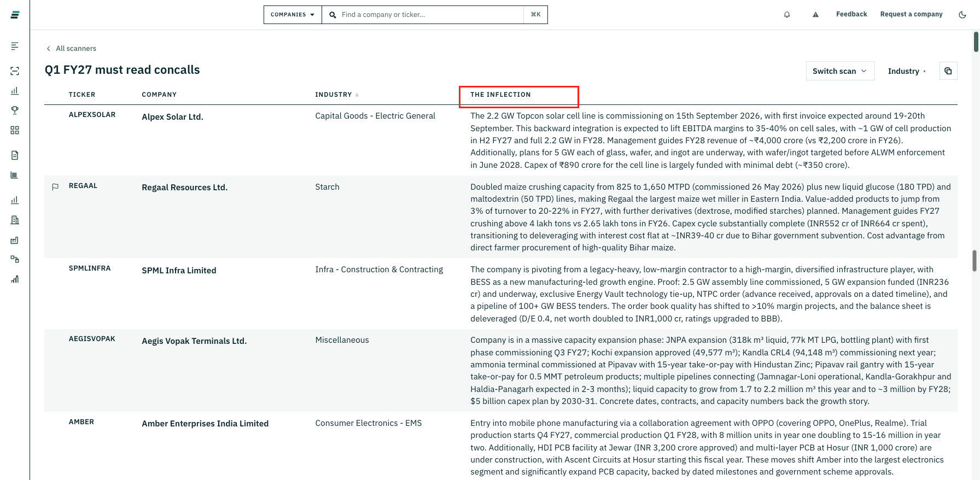The height and width of the screenshot is (480, 980).
Task: Click the AEGISVOPAK ticker
Action: (92, 339)
